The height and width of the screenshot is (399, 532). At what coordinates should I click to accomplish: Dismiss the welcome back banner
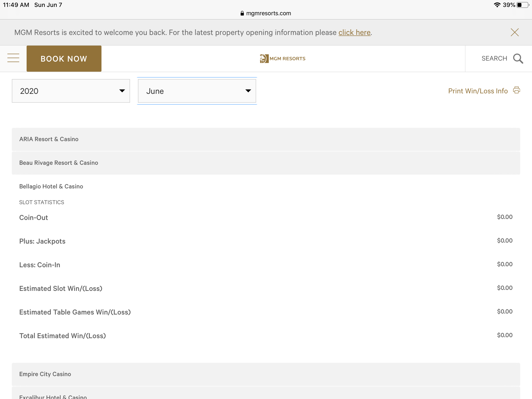point(515,32)
